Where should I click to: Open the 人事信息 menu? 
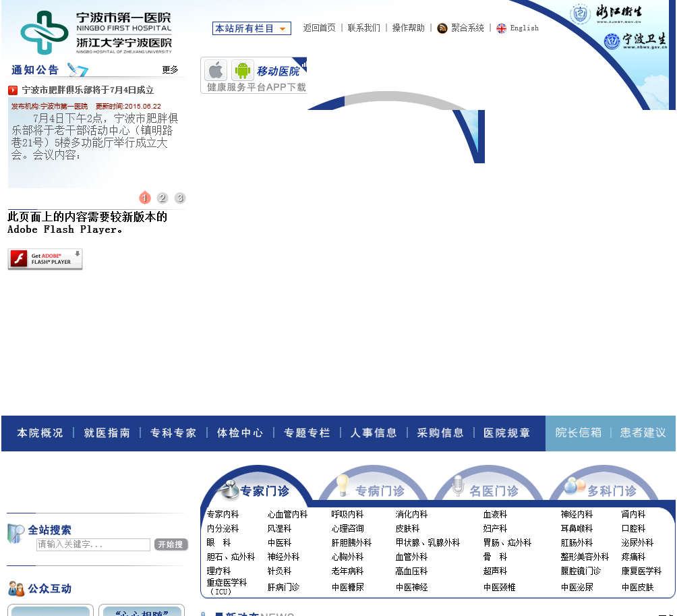coord(374,433)
